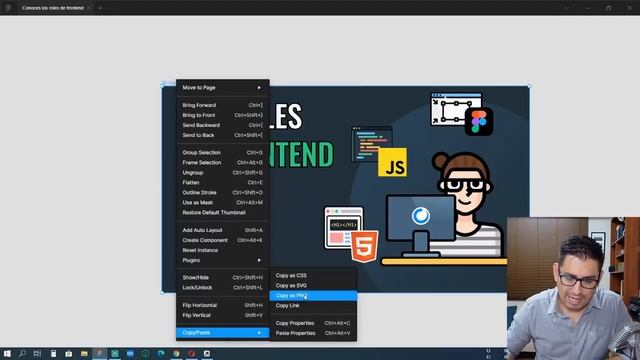Switch to Figma in the taskbar
The image size is (640, 360).
99,353
